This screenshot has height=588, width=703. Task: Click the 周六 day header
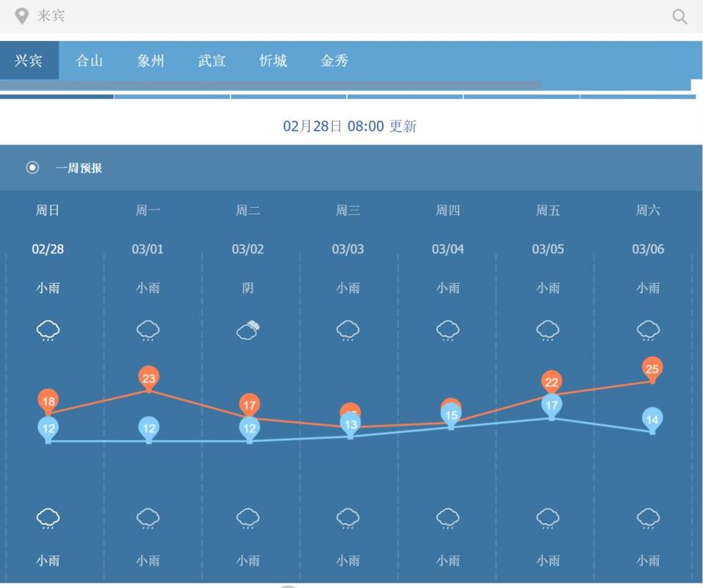pos(648,210)
